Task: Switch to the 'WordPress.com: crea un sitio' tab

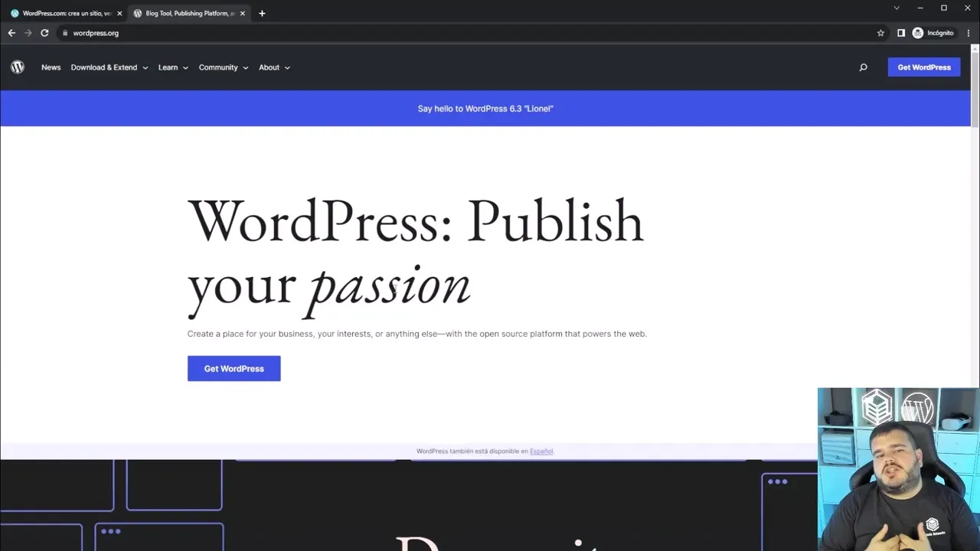Action: pos(65,13)
